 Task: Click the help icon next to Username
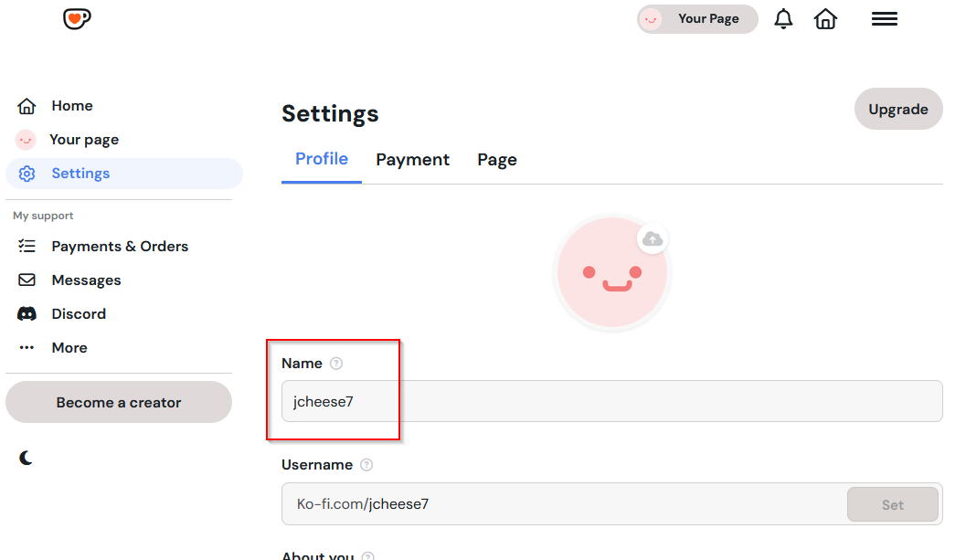[366, 464]
